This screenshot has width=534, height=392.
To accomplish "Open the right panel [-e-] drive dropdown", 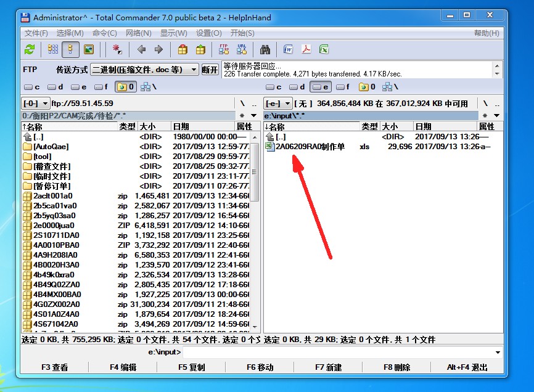I will tap(277, 103).
